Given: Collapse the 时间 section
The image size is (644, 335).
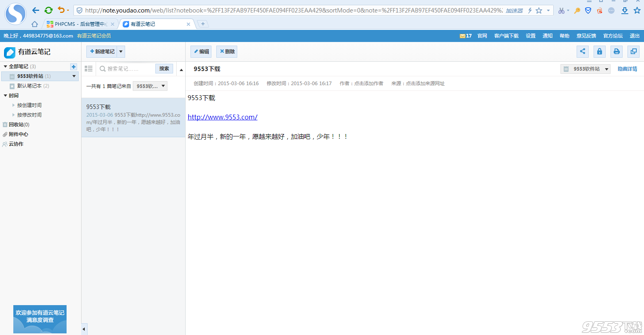Looking at the screenshot, I should click(5, 96).
